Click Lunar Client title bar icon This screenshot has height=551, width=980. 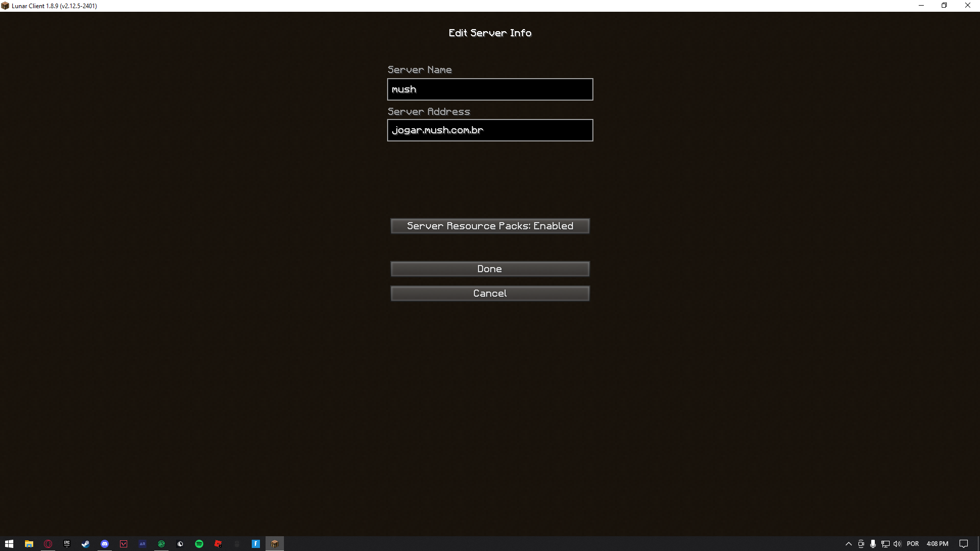[x=5, y=6]
